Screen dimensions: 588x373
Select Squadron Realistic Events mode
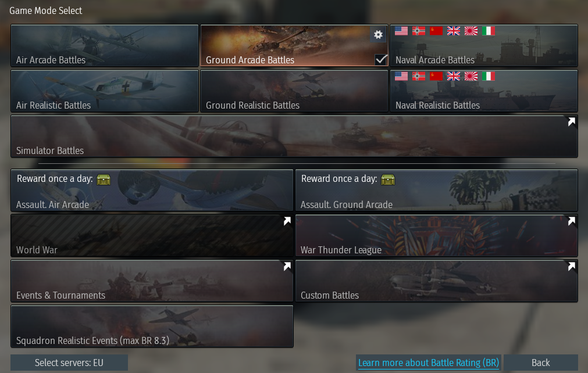pos(152,326)
